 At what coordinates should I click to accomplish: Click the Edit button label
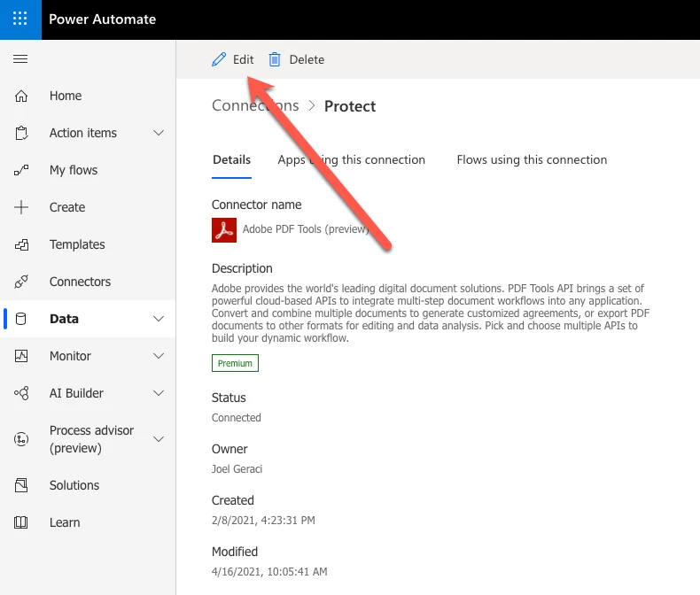[244, 59]
